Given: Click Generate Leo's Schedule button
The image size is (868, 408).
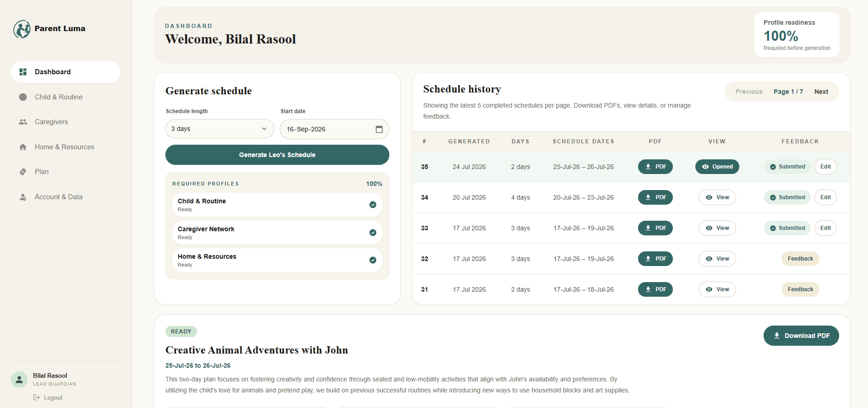Looking at the screenshot, I should [277, 155].
